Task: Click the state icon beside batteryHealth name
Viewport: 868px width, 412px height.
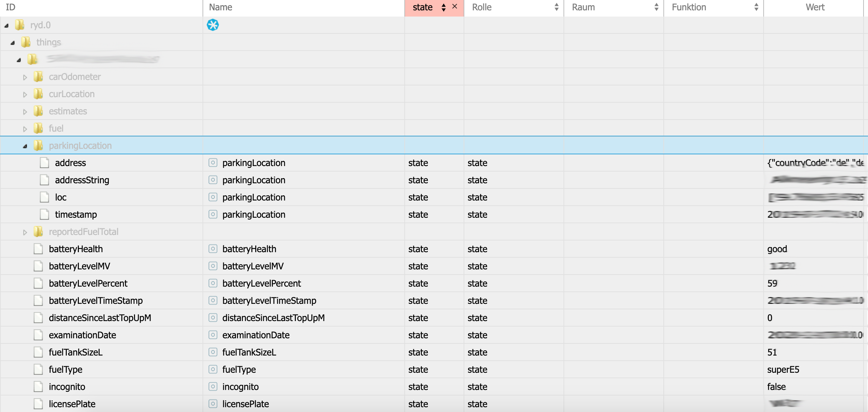Action: tap(213, 249)
